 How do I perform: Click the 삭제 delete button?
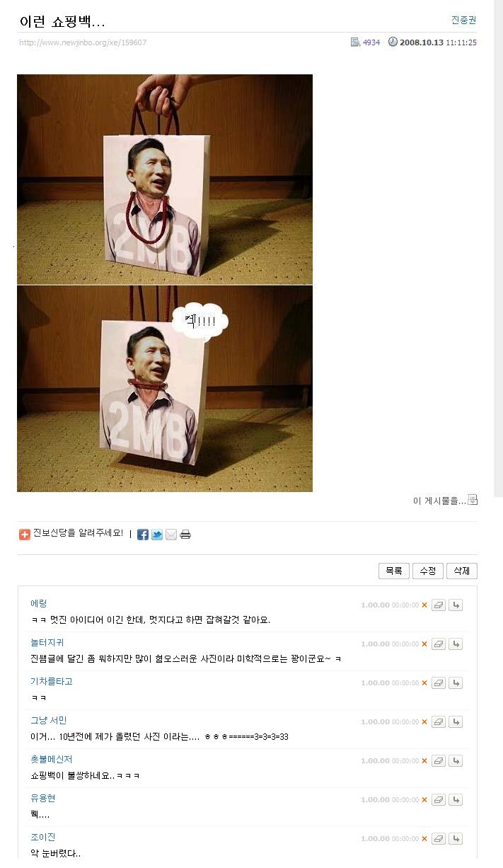(x=462, y=571)
